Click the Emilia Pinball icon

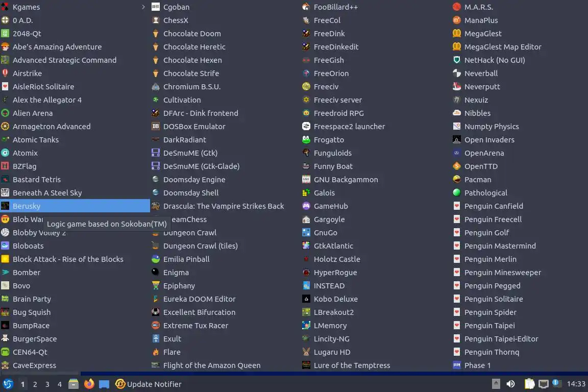coord(156,259)
